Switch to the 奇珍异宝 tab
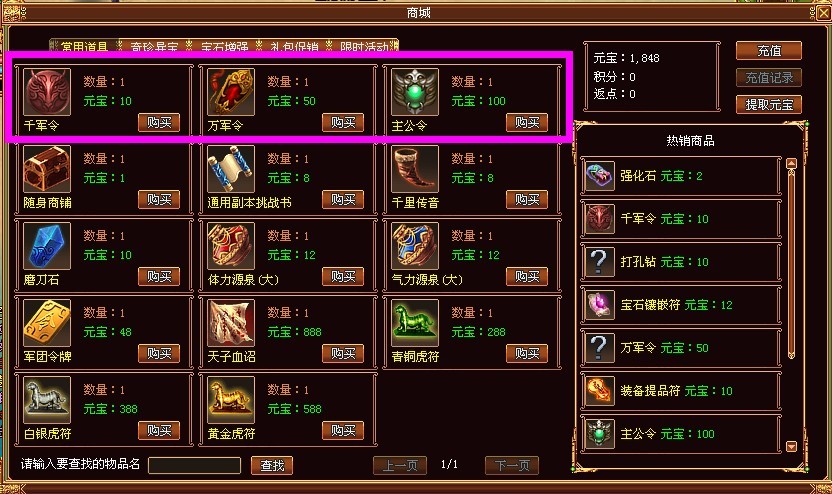Viewport: 832px width, 494px height. 154,47
